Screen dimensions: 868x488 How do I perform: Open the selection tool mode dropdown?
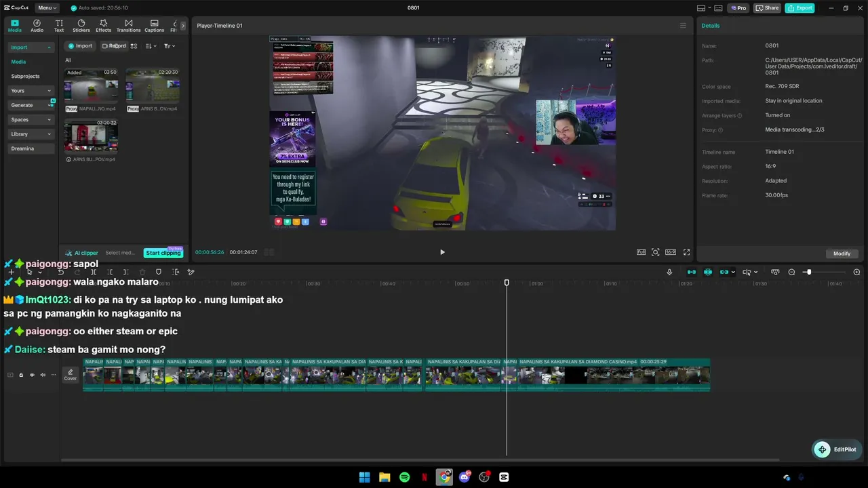(40, 272)
